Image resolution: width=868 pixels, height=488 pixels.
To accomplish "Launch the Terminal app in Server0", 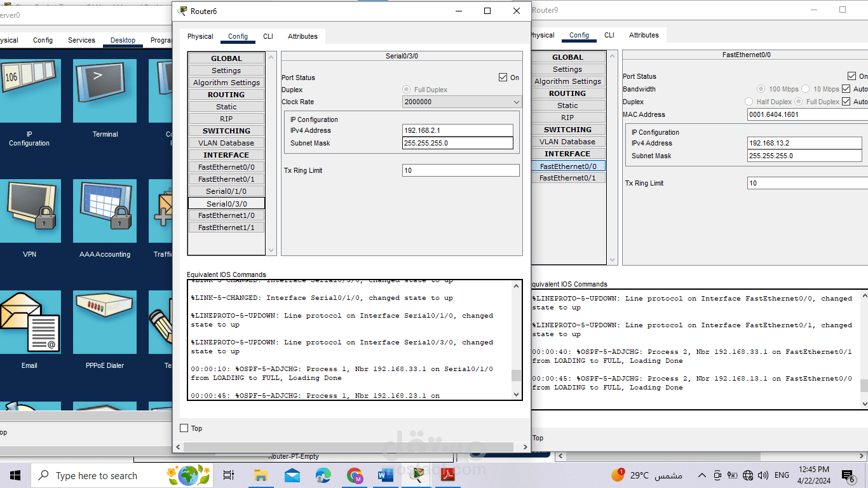I will (x=105, y=91).
